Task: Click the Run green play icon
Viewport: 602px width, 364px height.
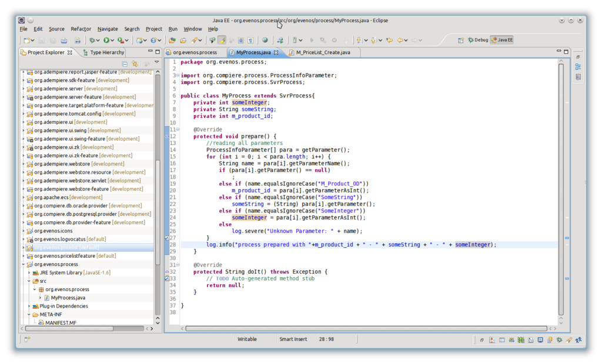Action: coord(107,40)
